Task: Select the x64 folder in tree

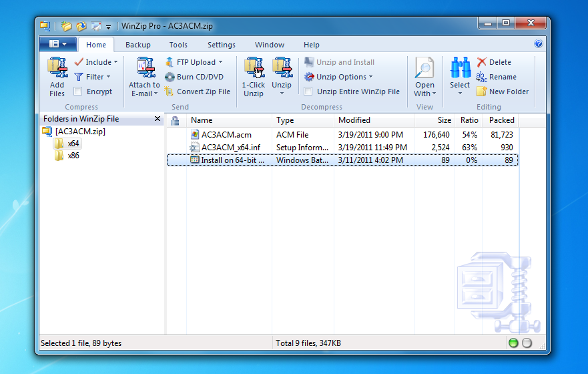Action: point(68,144)
